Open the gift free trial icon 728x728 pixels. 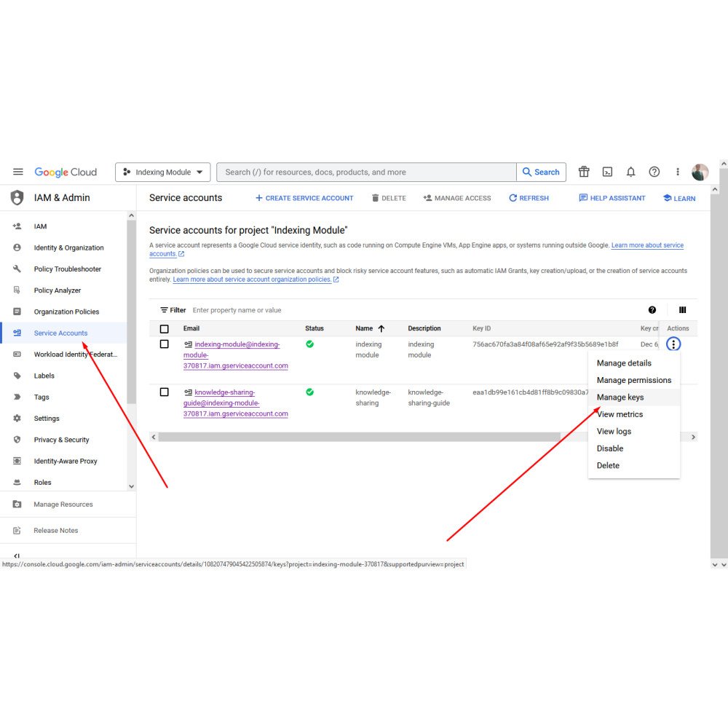[584, 172]
